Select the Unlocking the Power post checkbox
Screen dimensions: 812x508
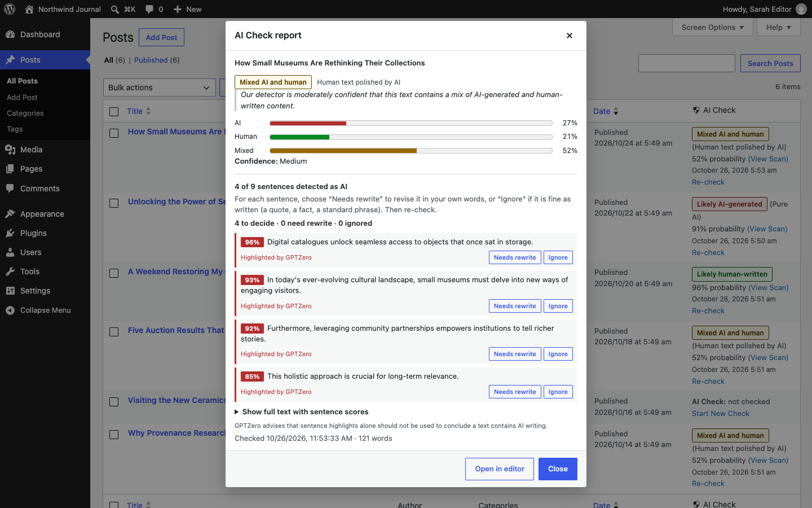114,203
